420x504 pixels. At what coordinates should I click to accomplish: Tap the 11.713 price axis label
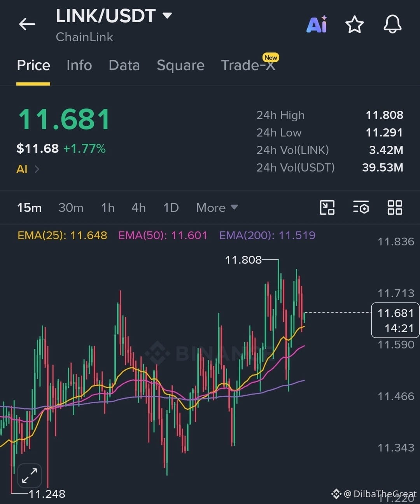point(396,293)
